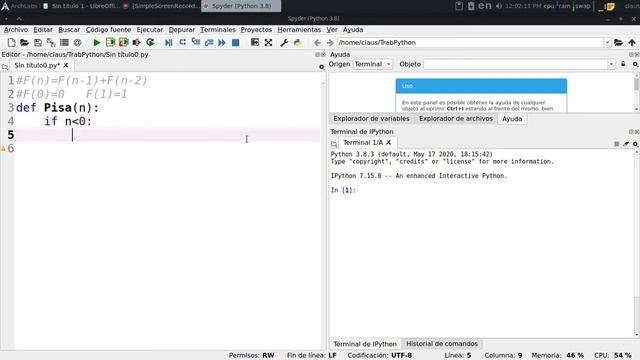
Task: Click the @ symbol finder icon
Action: click(78, 42)
